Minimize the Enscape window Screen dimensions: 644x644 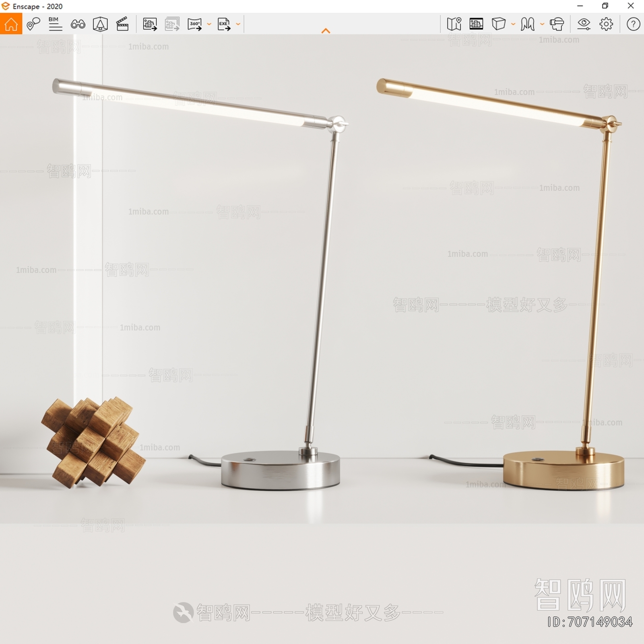click(x=580, y=6)
